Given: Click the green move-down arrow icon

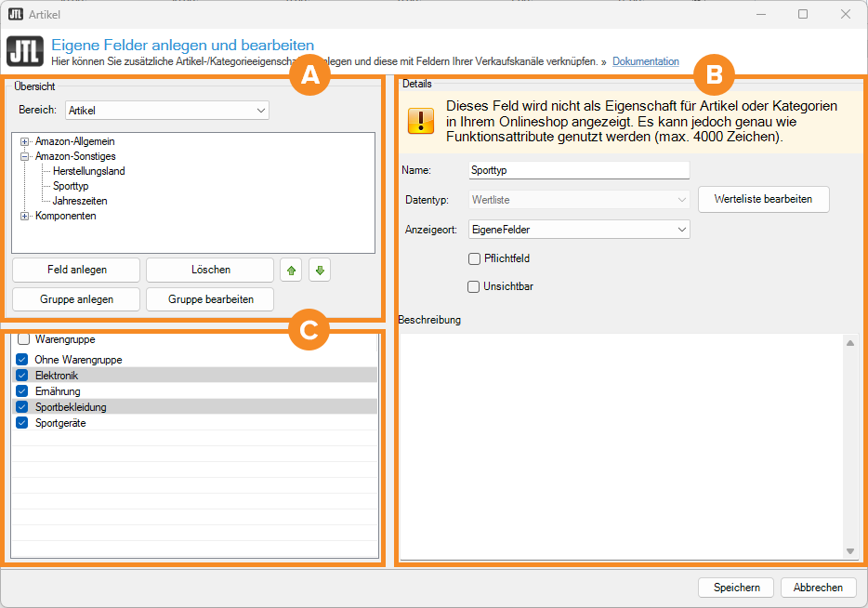Looking at the screenshot, I should (320, 271).
